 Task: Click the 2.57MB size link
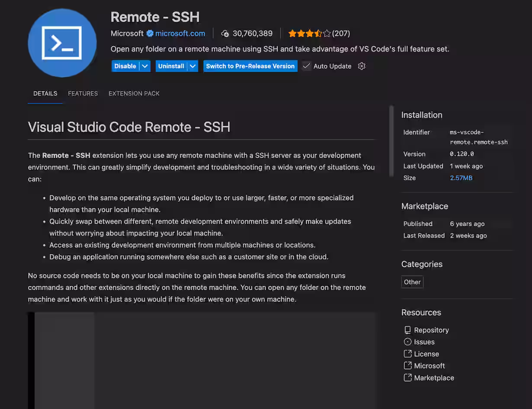(x=461, y=178)
